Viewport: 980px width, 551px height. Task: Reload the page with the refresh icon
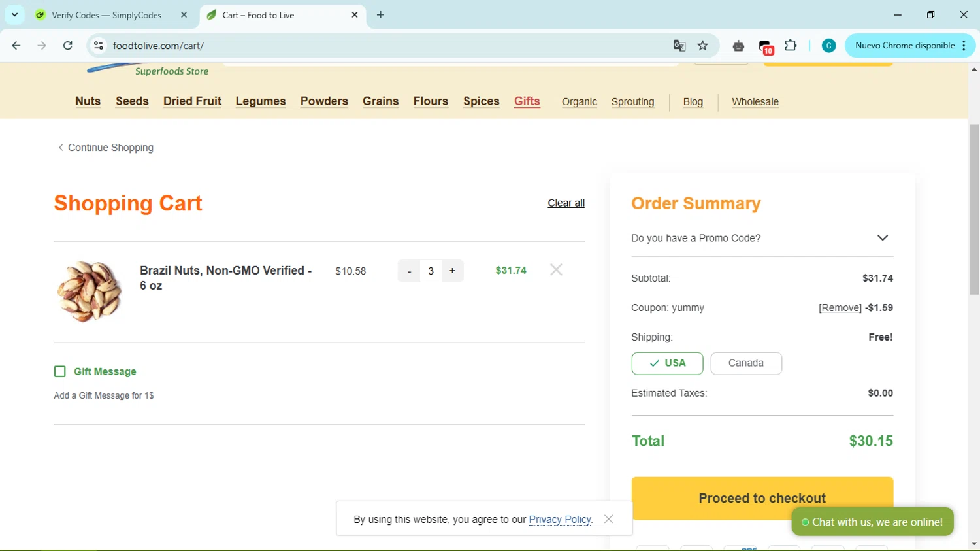(x=68, y=46)
